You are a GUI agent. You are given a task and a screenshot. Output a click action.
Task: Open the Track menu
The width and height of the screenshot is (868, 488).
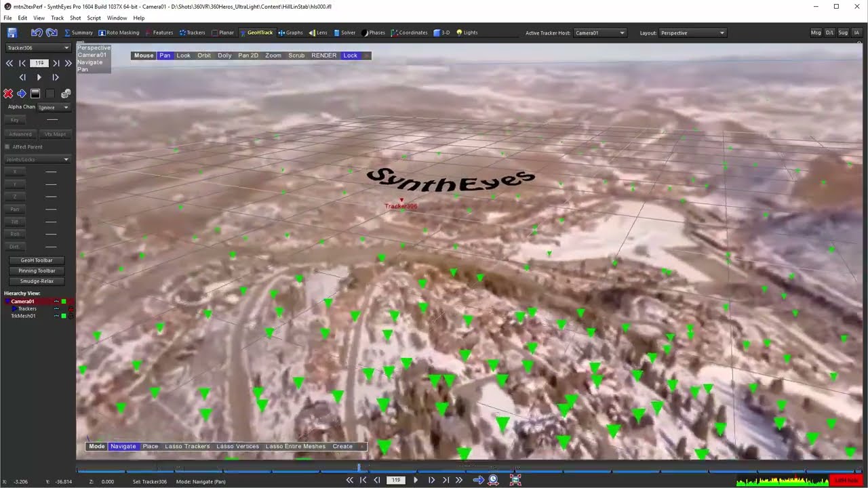coord(57,18)
